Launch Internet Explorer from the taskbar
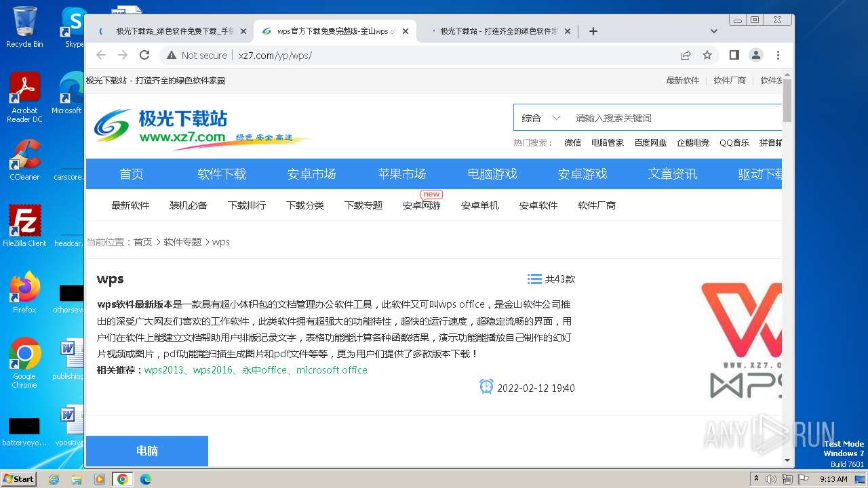Viewport: 868px width, 488px height. 54,479
